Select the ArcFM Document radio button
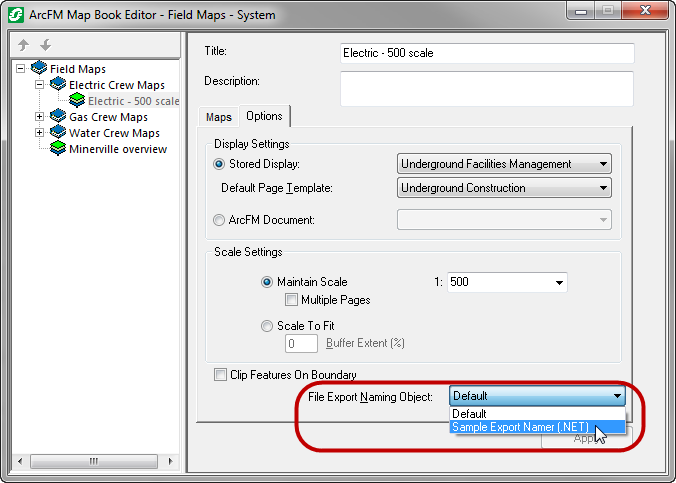 click(220, 220)
